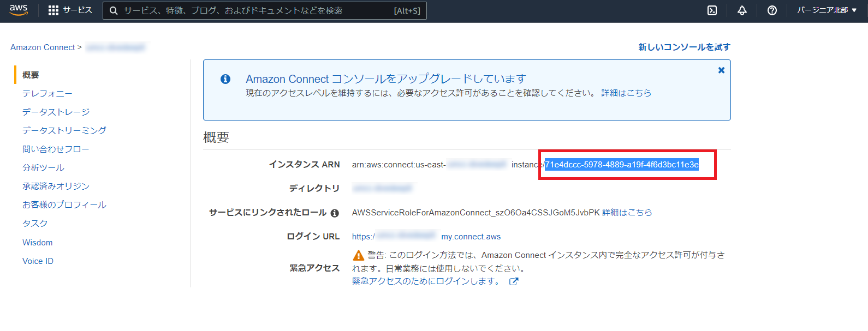
Task: Open the services grid menu
Action: (53, 10)
